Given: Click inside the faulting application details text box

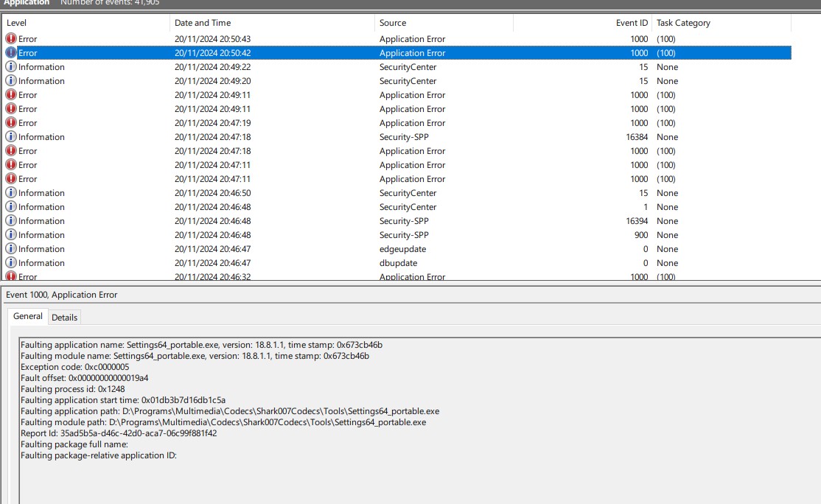Looking at the screenshot, I should pos(413,472).
